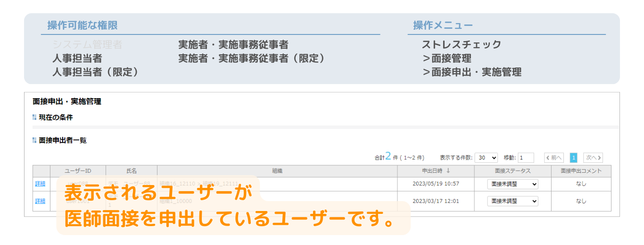Open the 表示する件数 dropdown showing 30
This screenshot has width=644, height=245.
point(486,158)
